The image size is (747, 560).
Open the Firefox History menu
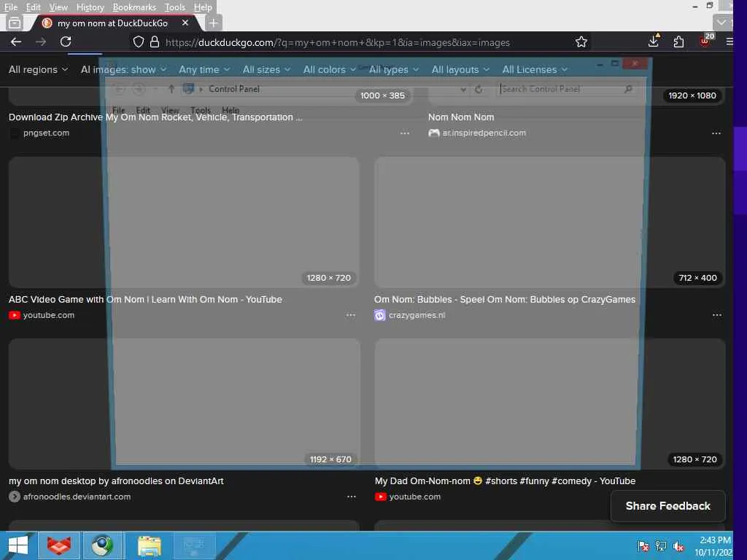(90, 7)
